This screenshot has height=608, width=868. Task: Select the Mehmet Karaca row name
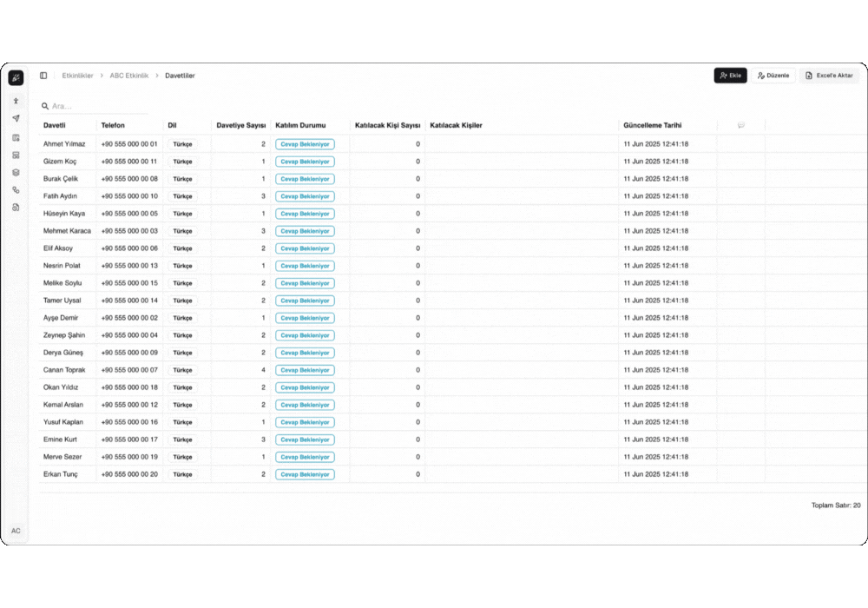(67, 231)
